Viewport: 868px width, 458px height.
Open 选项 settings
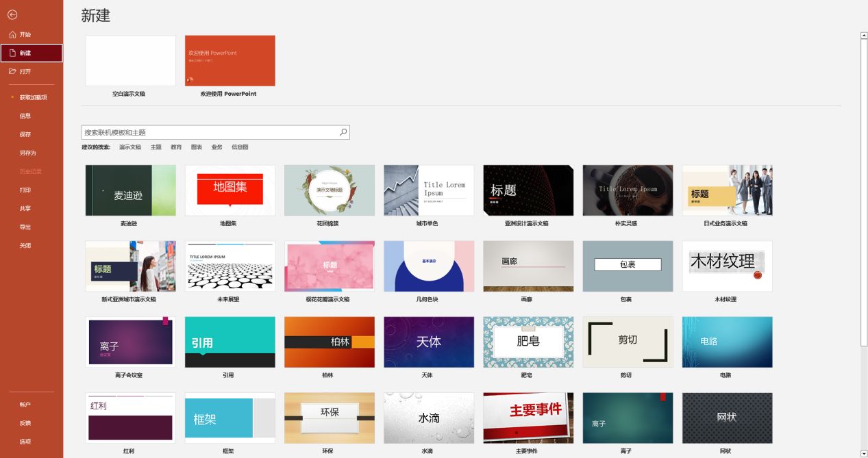32,442
